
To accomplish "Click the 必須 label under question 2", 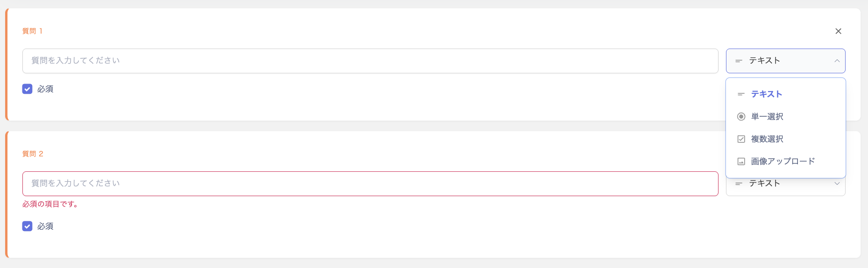I will click(45, 226).
